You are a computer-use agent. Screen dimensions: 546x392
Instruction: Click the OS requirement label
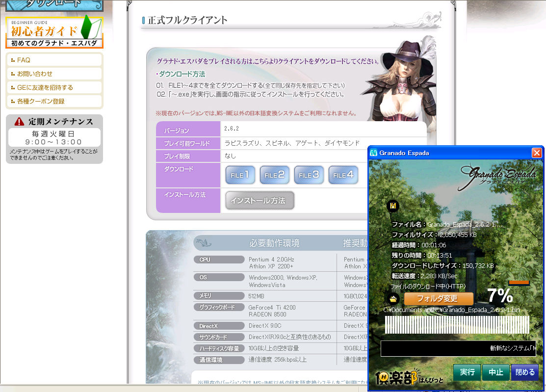pyautogui.click(x=219, y=278)
